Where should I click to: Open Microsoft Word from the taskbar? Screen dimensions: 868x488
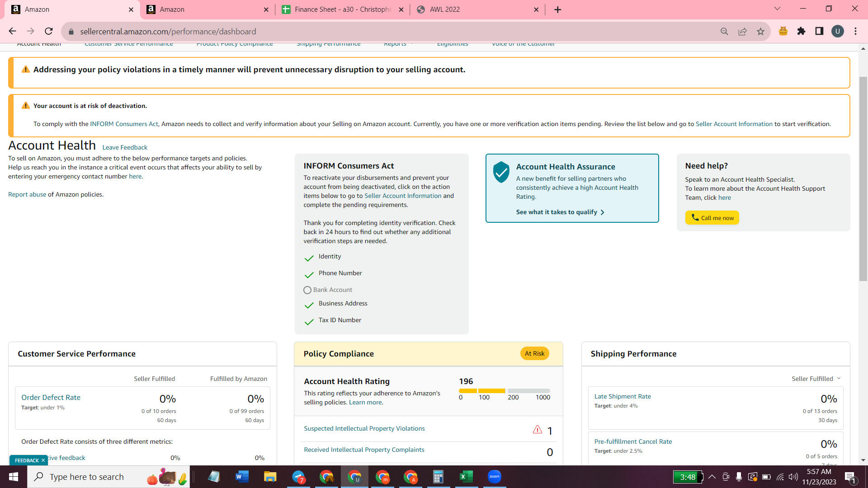(242, 477)
